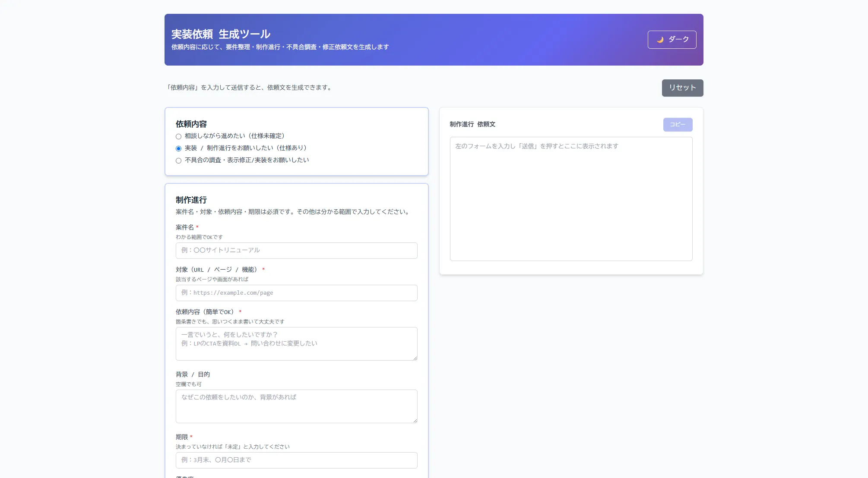Click the hint 決まっていなければ「未定」と入力してください
This screenshot has height=478, width=868.
point(233,447)
